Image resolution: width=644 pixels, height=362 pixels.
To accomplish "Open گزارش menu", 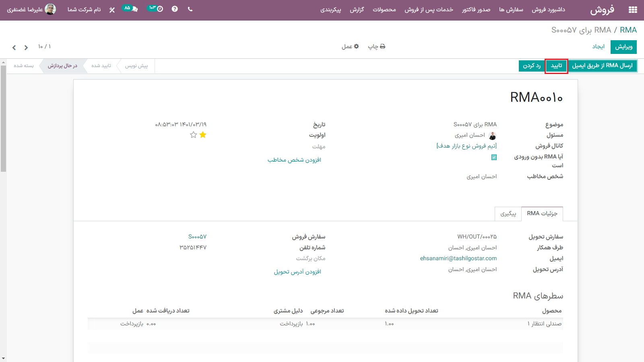I will [357, 10].
